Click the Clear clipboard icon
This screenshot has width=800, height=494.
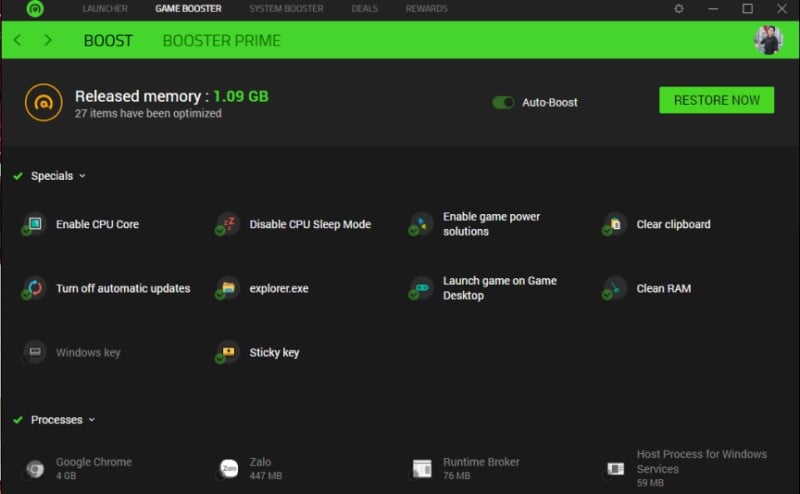coord(614,224)
